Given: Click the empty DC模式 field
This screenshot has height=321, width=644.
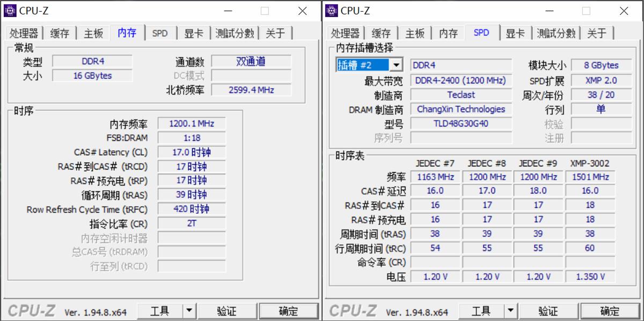Looking at the screenshot, I should [251, 76].
